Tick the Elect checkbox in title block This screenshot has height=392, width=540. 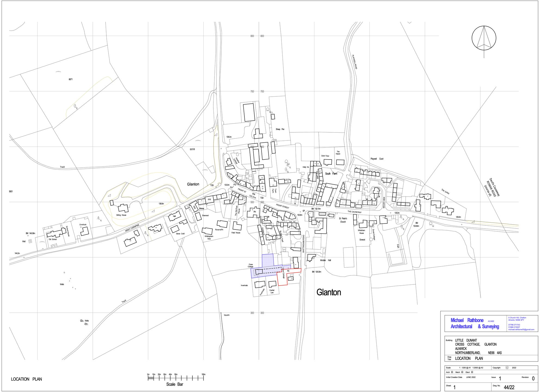pos(472,372)
